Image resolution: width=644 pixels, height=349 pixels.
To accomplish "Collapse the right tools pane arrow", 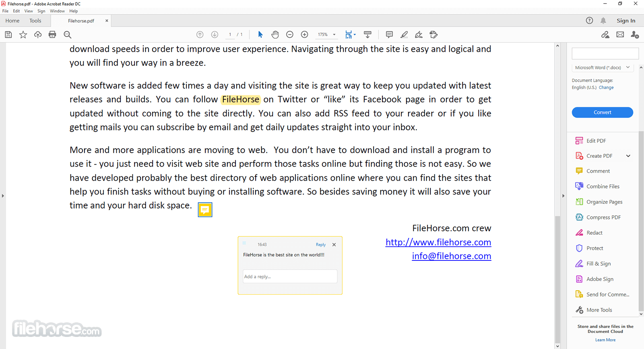I will 563,196.
